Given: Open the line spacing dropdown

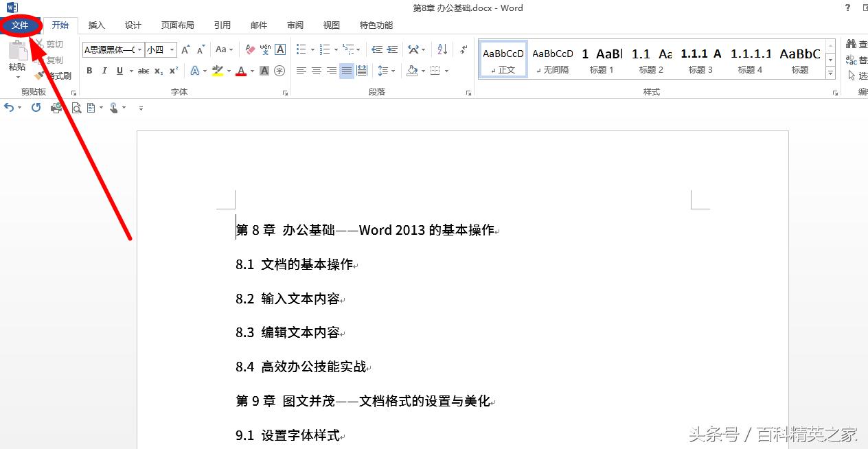Looking at the screenshot, I should [x=393, y=71].
